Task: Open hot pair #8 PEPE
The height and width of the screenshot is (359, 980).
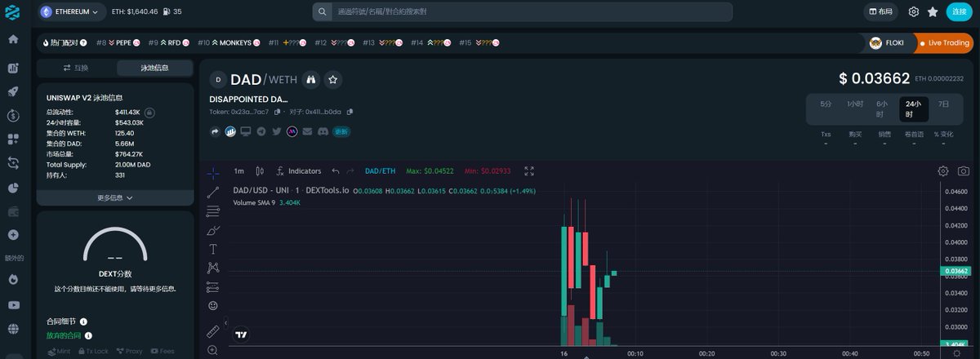Action: (119, 42)
